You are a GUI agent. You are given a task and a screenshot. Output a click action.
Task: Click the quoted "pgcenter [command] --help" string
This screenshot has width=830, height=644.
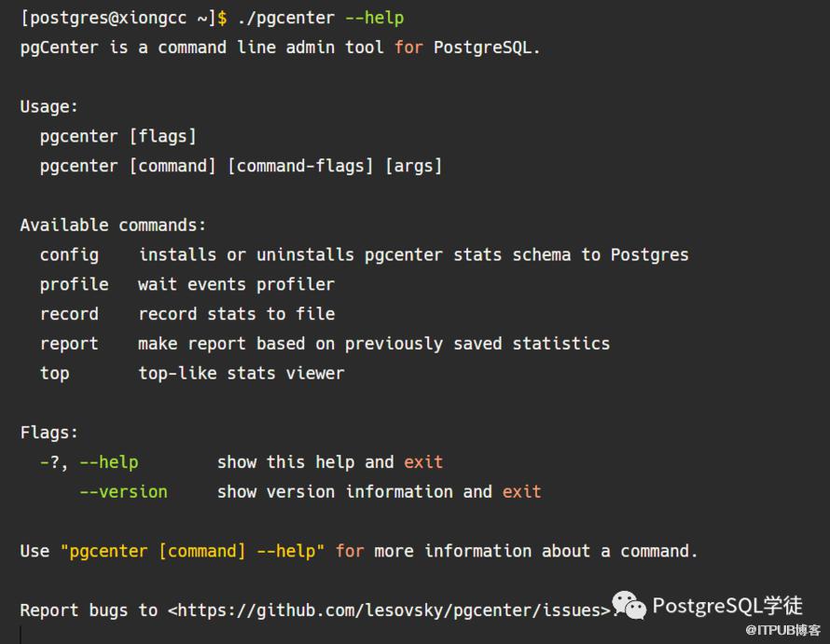tap(192, 551)
